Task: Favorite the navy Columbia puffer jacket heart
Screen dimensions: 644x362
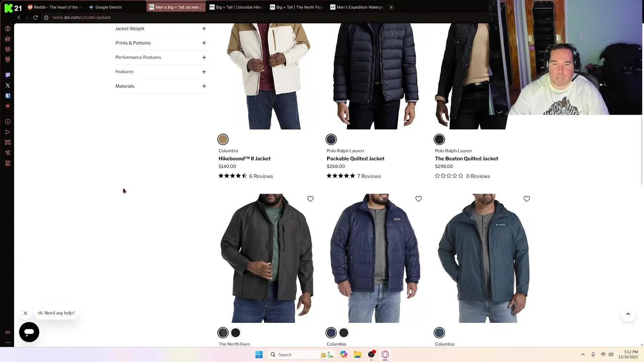Action: click(x=419, y=199)
